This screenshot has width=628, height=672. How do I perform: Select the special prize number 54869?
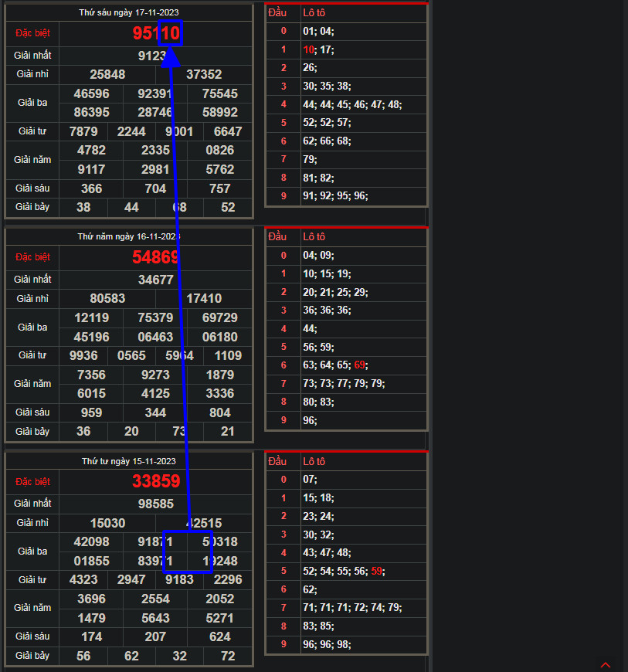[x=156, y=257]
